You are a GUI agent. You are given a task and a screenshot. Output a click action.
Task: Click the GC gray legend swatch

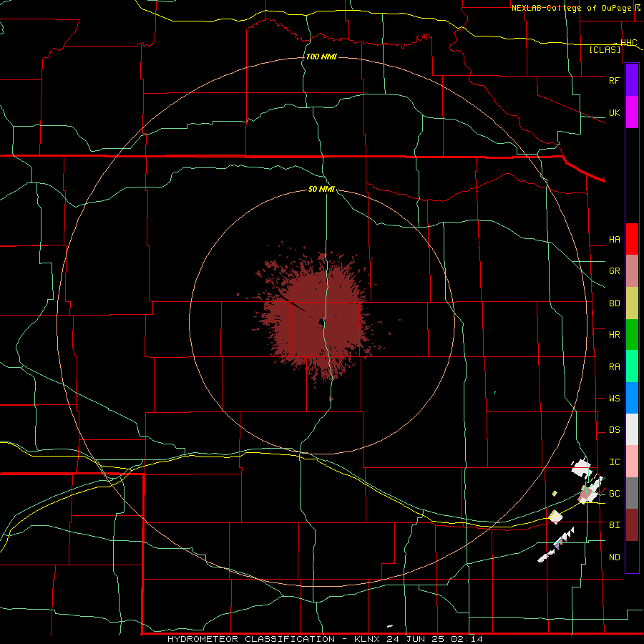tap(632, 493)
